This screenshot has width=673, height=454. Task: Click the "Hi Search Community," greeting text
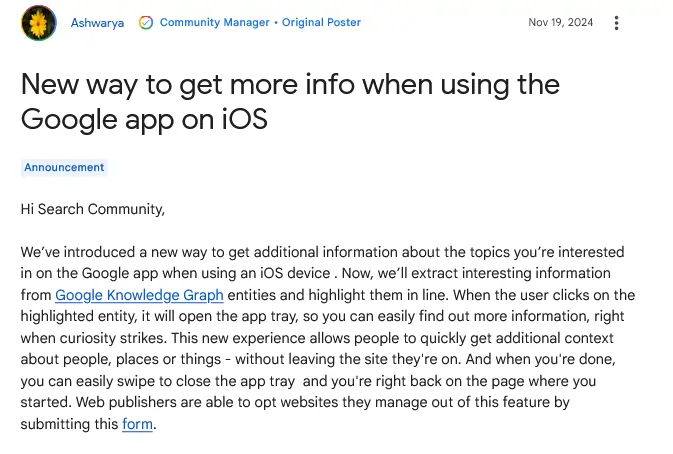click(93, 209)
